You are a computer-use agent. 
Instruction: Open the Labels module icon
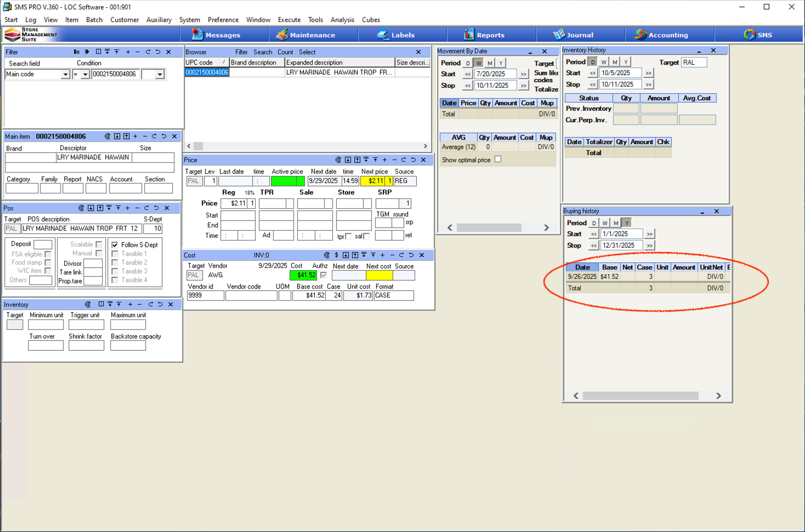[383, 35]
